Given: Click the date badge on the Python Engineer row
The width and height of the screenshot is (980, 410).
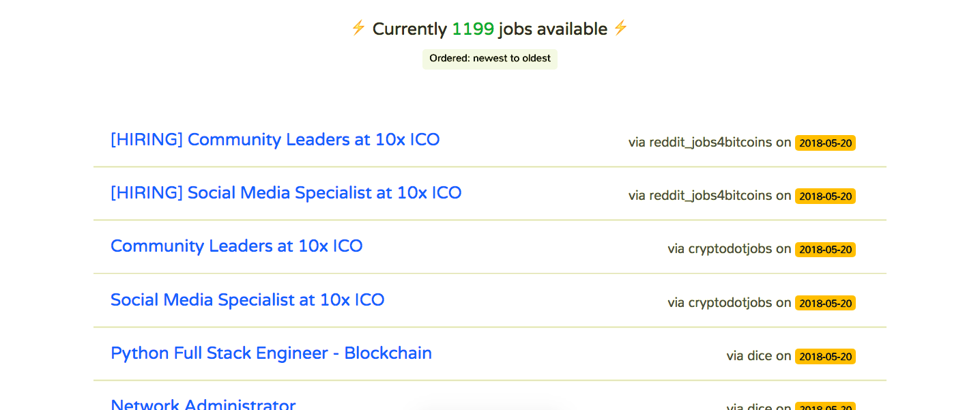Looking at the screenshot, I should 825,355.
